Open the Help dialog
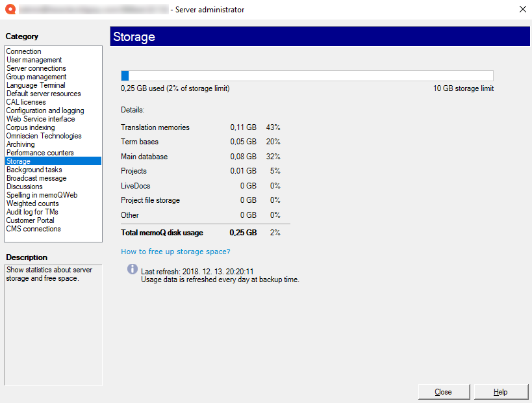Screen dimensions: 532x403 [501, 391]
